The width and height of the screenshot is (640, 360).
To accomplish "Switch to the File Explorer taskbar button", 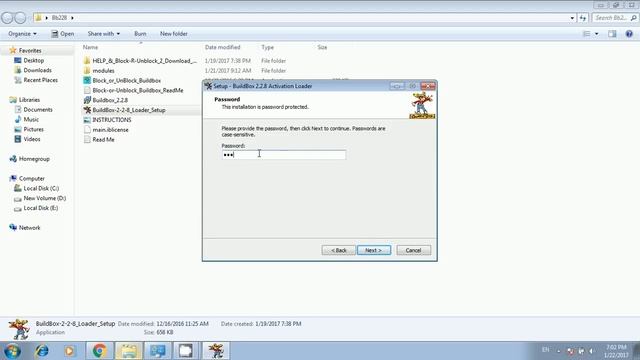I will [129, 351].
